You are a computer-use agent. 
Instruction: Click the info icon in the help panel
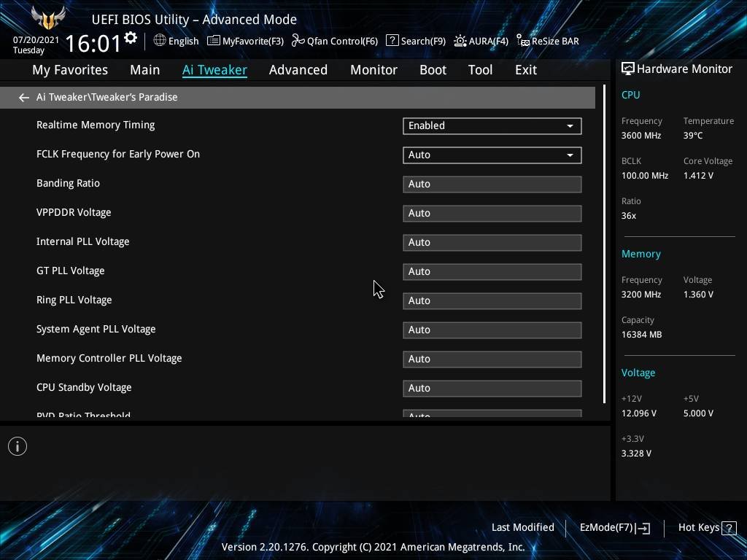18,446
